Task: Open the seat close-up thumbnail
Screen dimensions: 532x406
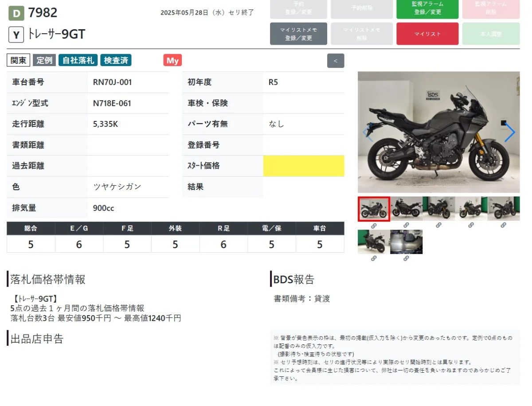Action: click(x=406, y=242)
